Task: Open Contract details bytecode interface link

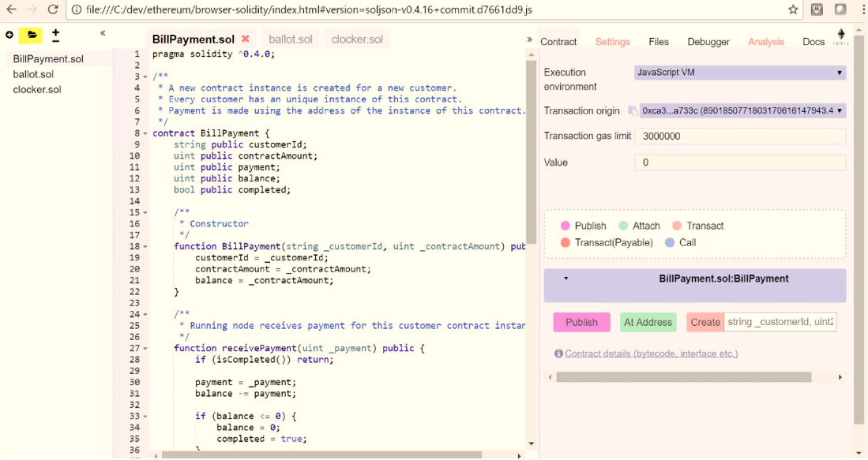Action: point(651,353)
